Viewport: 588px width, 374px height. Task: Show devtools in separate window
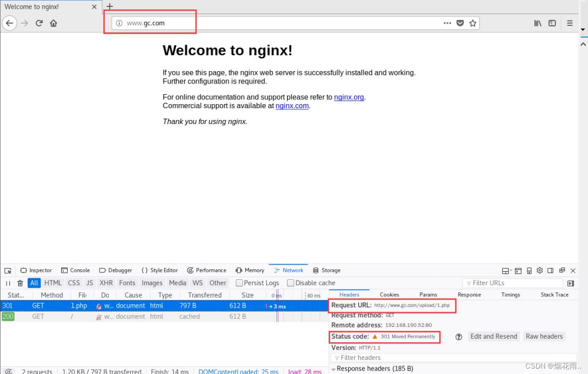click(x=562, y=271)
